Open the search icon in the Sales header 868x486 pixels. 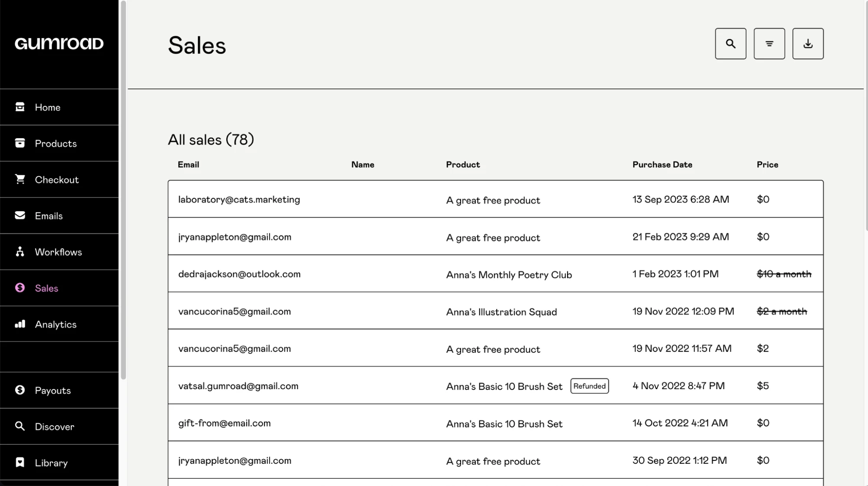(x=730, y=43)
